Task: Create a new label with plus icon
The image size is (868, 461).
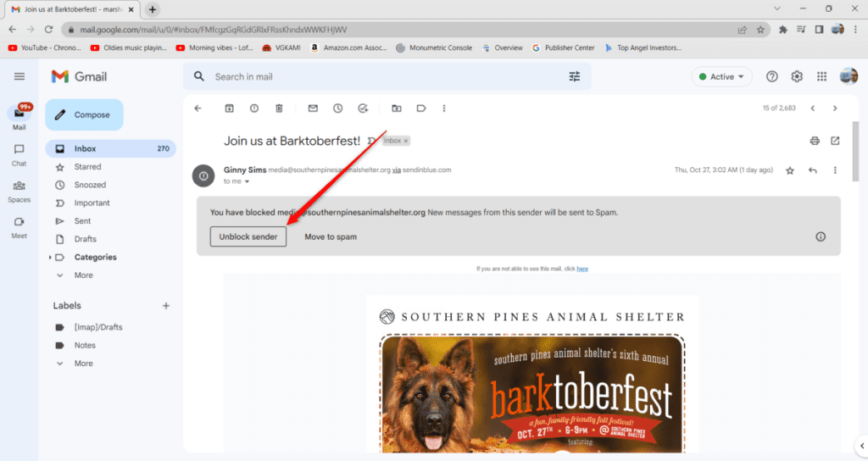Action: click(165, 305)
